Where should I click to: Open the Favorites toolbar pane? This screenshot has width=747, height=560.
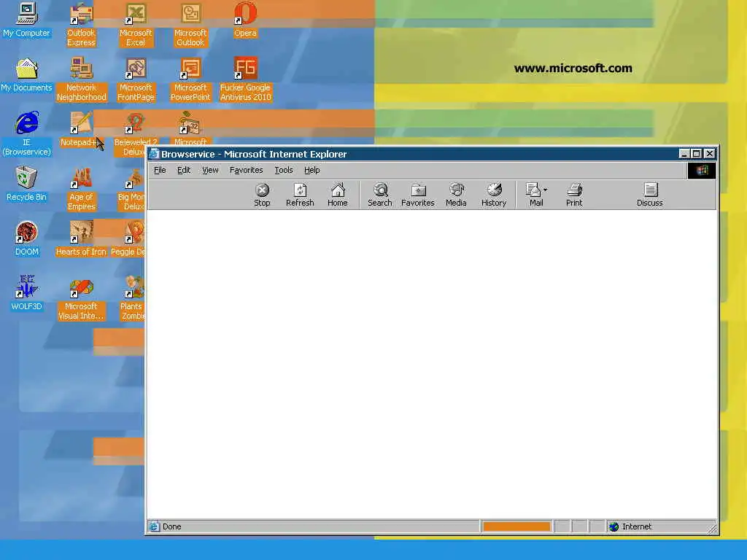coord(418,195)
